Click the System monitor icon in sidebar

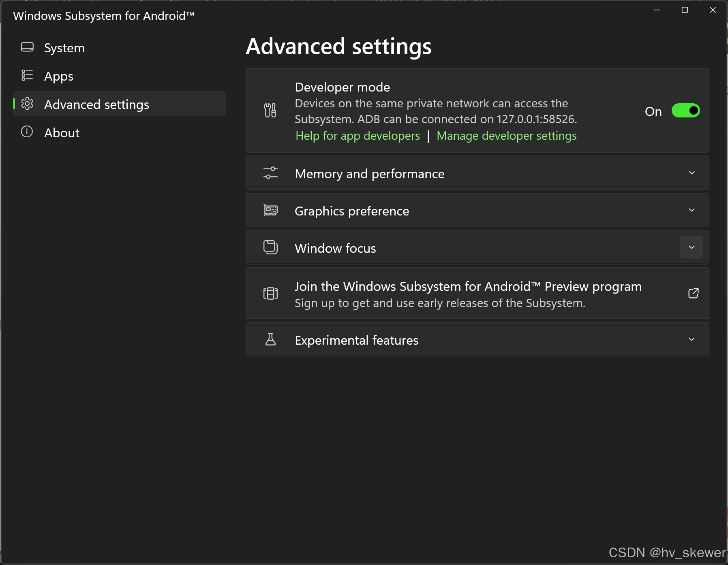point(27,47)
